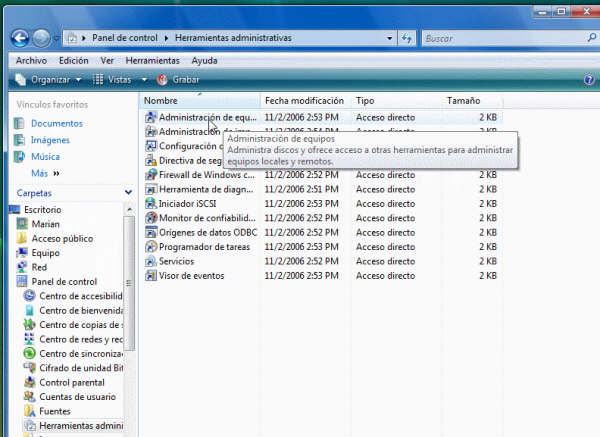600x437 pixels.
Task: Click the Visor de eventos icon
Action: point(151,276)
